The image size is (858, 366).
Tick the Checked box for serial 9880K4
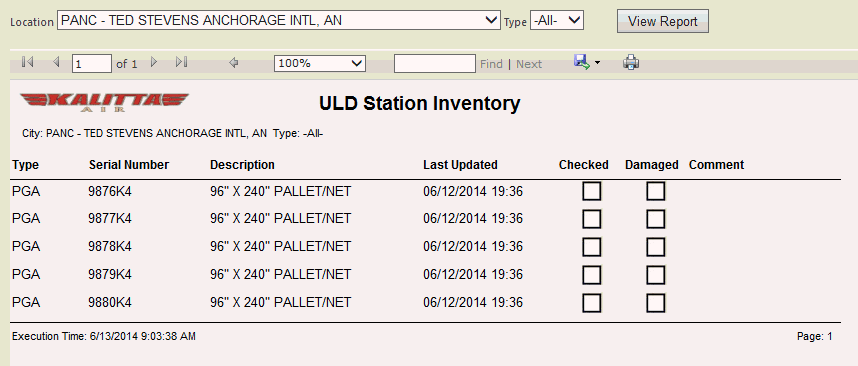pos(592,303)
